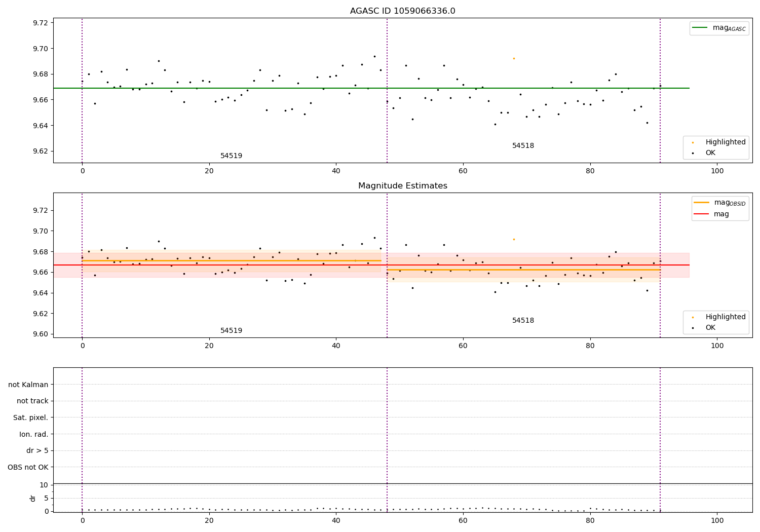Click the 9.60 y-axis tick in Magnitude Estimates

coord(41,334)
